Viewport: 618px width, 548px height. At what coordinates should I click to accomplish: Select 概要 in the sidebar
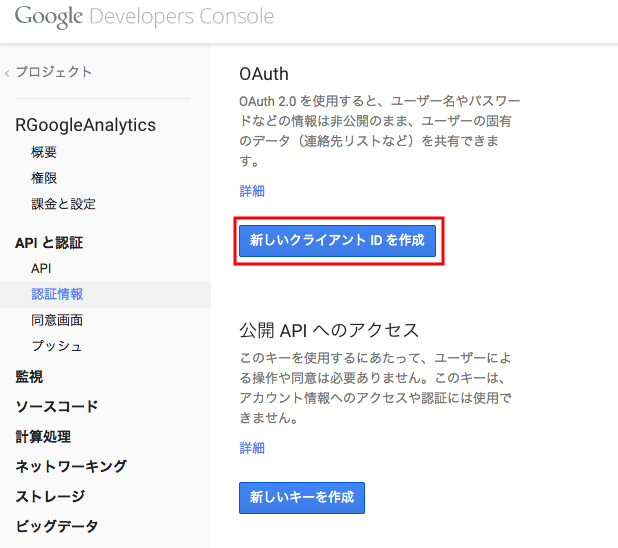(44, 152)
